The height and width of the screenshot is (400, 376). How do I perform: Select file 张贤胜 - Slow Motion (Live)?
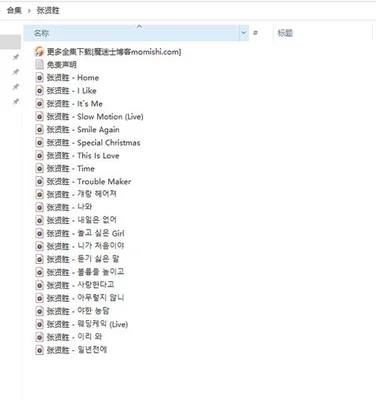(95, 117)
